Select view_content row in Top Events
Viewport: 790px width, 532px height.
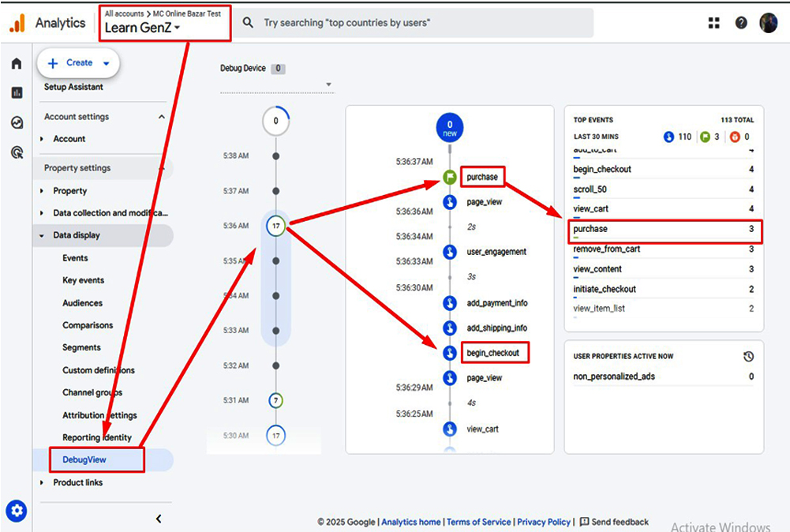664,269
